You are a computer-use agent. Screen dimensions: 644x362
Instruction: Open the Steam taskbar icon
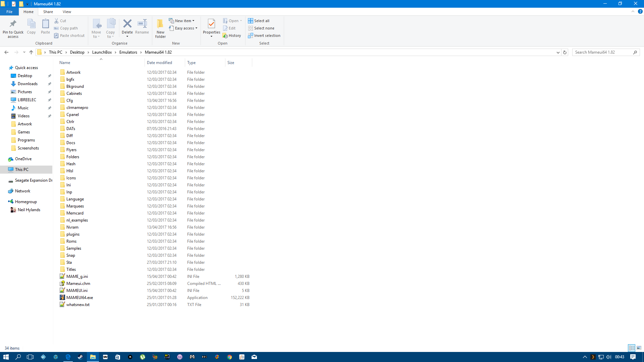(x=80, y=357)
